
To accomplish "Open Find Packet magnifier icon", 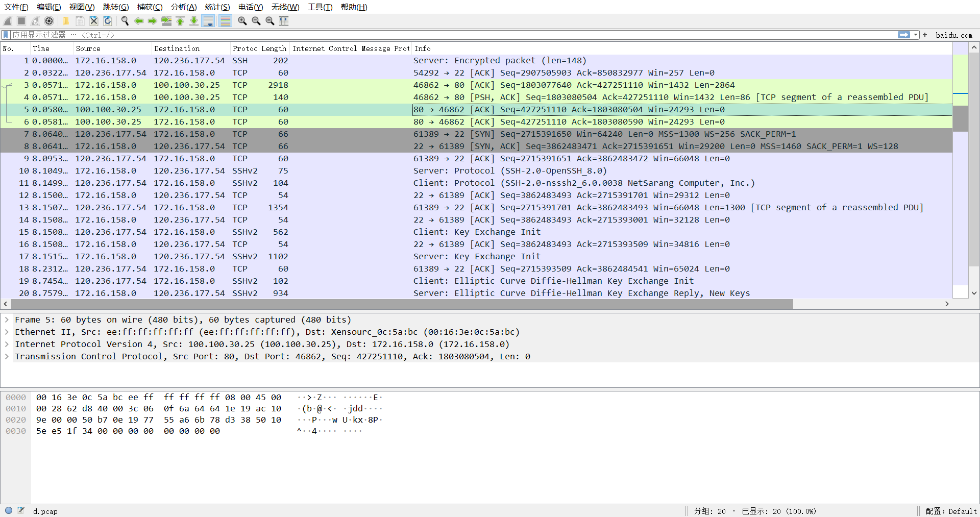I will (x=125, y=21).
